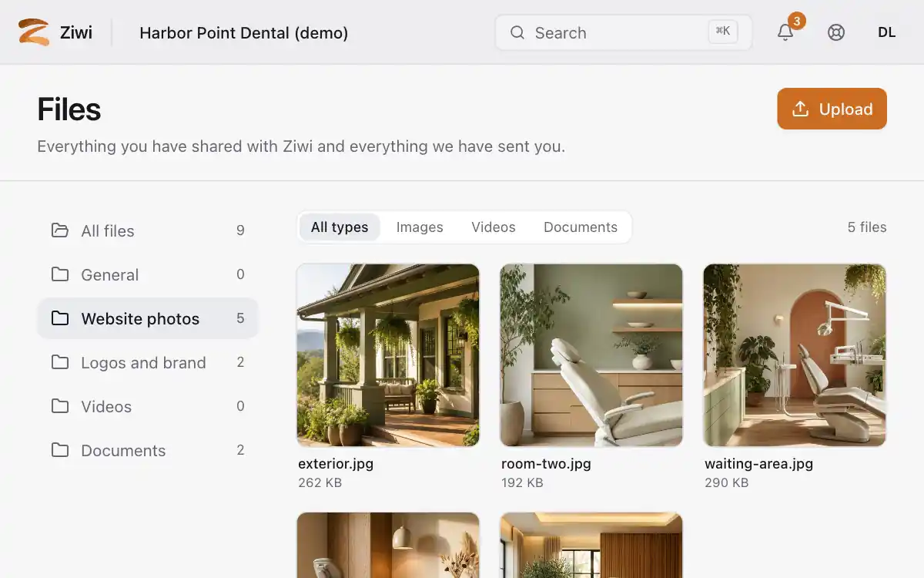The image size is (924, 578).
Task: Click the Ziwi brand name
Action: tap(76, 32)
